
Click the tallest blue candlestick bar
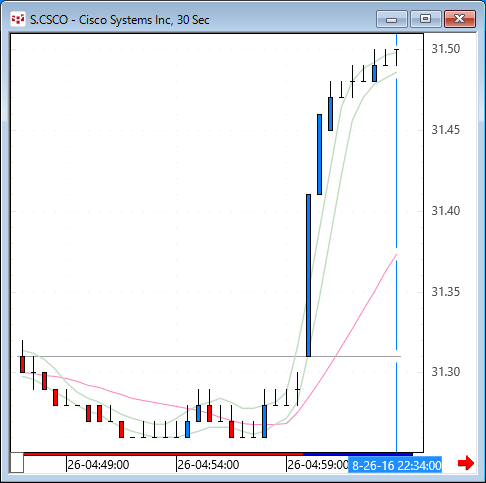click(308, 275)
